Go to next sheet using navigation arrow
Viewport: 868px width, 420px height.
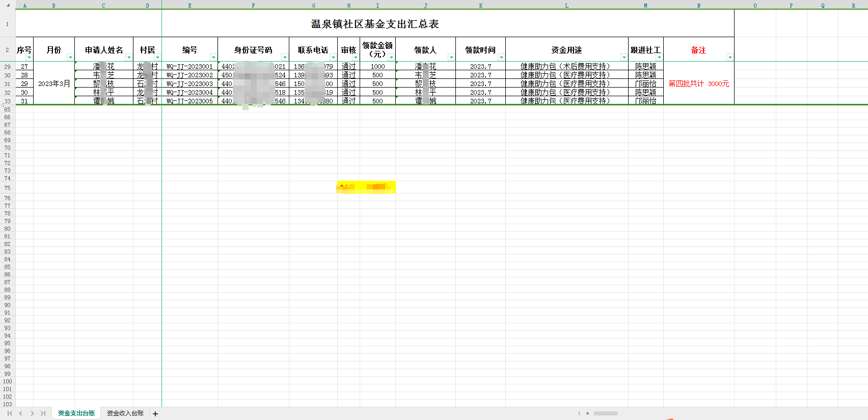32,413
